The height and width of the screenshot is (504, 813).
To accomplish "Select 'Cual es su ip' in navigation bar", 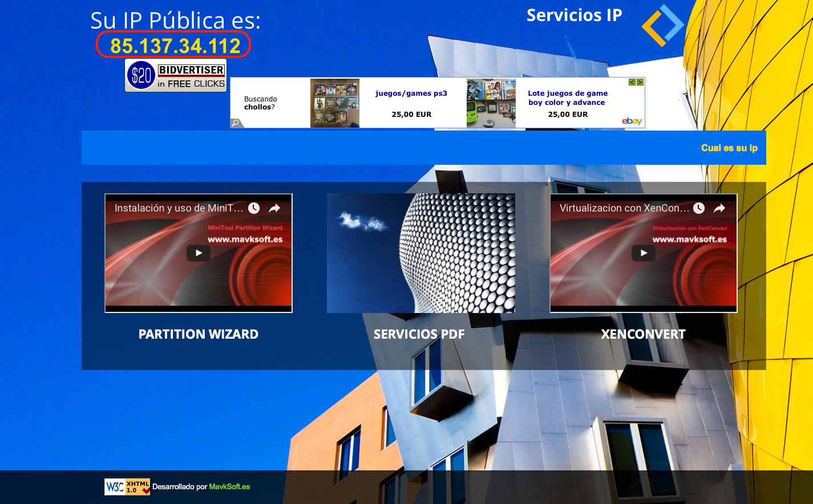I will (x=729, y=148).
